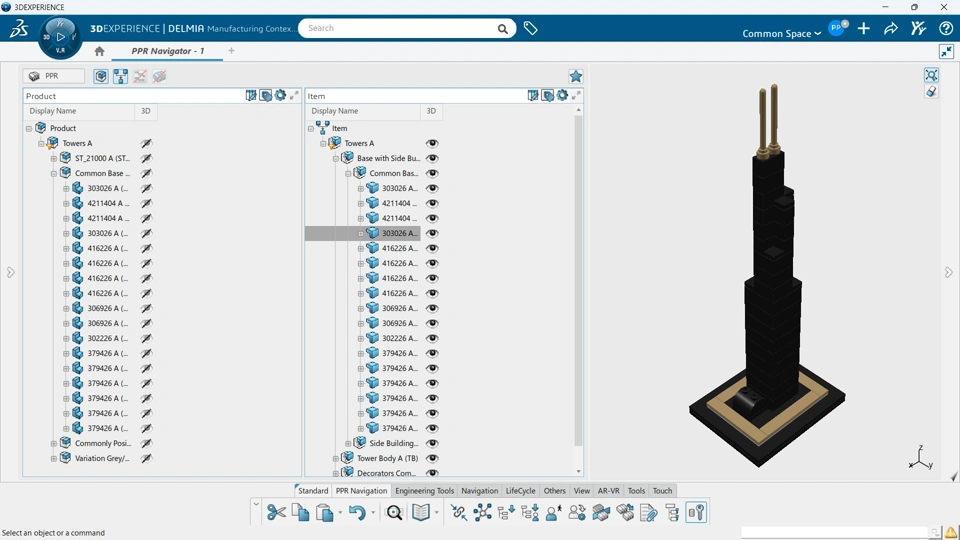Click the tag icon beside search bar
This screenshot has width=960, height=540.
530,28
